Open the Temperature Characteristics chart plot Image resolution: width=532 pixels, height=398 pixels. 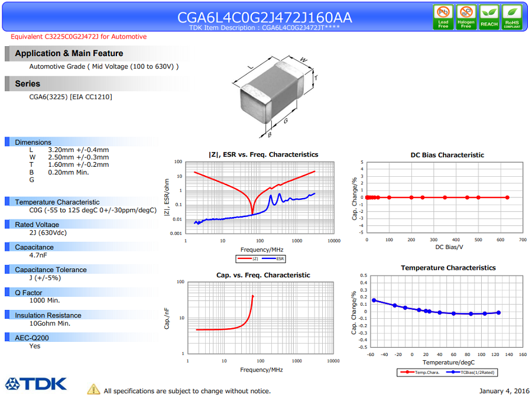click(446, 311)
